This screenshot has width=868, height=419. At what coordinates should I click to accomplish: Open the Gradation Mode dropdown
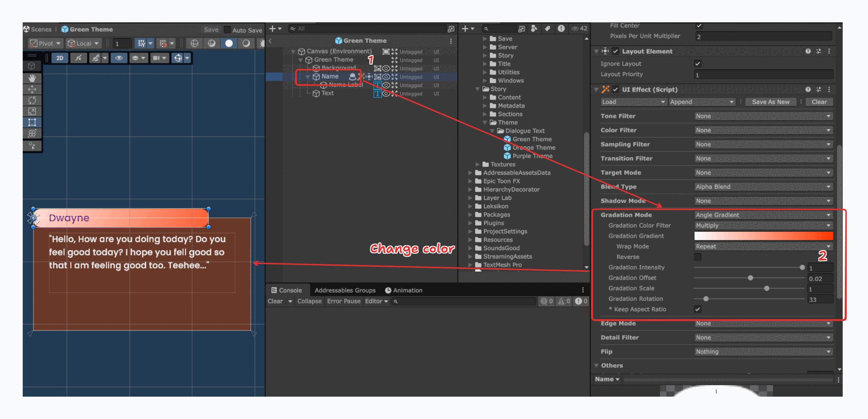coord(763,215)
